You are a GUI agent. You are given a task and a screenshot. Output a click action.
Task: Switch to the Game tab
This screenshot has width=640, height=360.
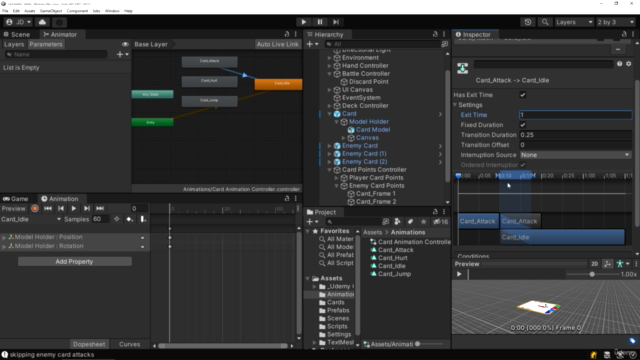pyautogui.click(x=16, y=199)
